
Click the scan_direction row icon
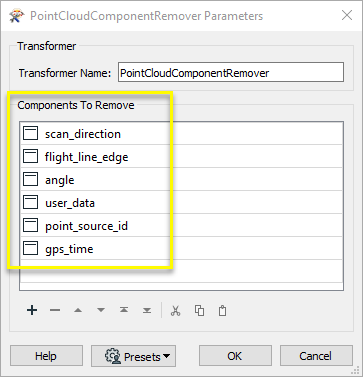[30, 133]
